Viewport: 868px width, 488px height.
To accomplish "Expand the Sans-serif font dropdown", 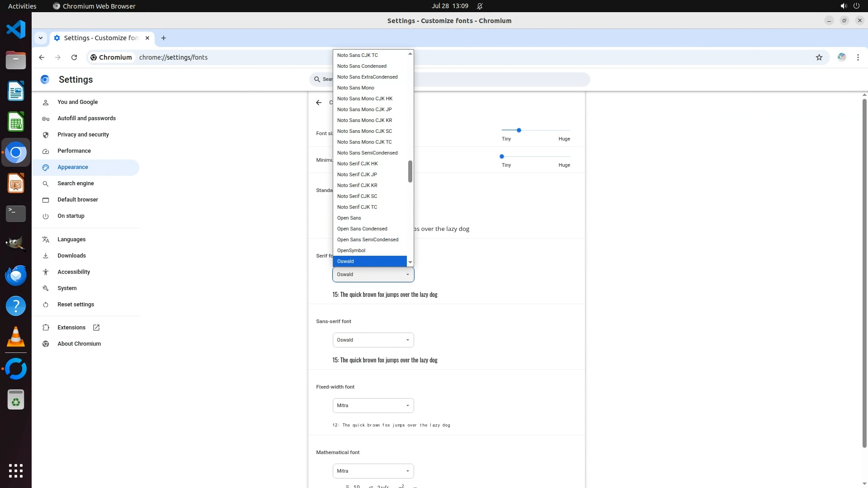I will (x=373, y=340).
